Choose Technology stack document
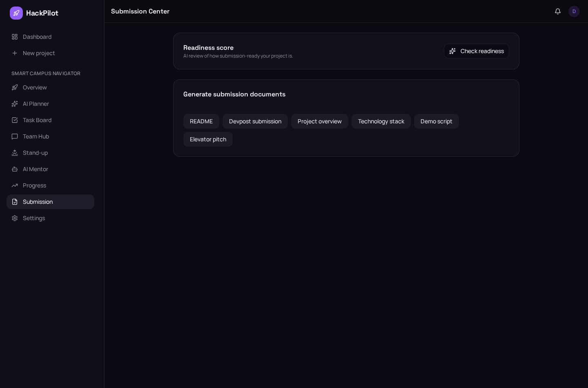 click(x=381, y=121)
